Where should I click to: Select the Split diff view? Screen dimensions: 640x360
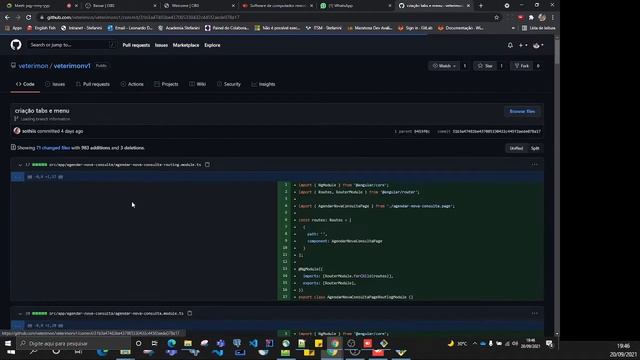point(535,148)
